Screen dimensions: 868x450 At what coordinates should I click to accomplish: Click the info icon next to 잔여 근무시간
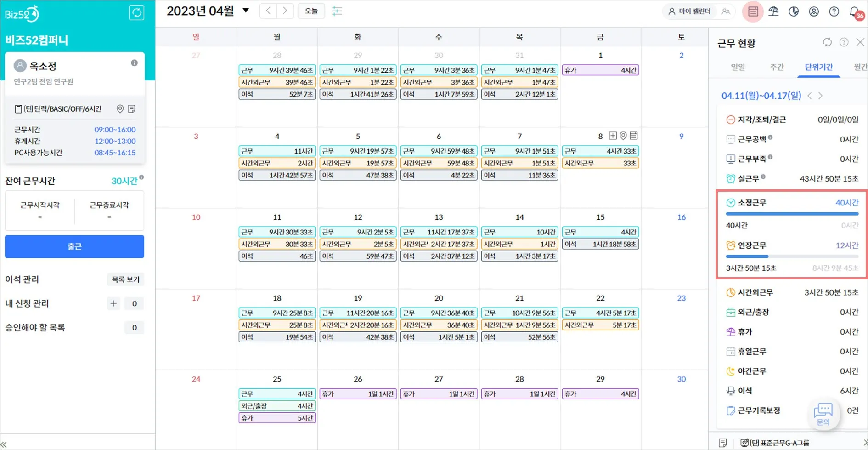(141, 177)
